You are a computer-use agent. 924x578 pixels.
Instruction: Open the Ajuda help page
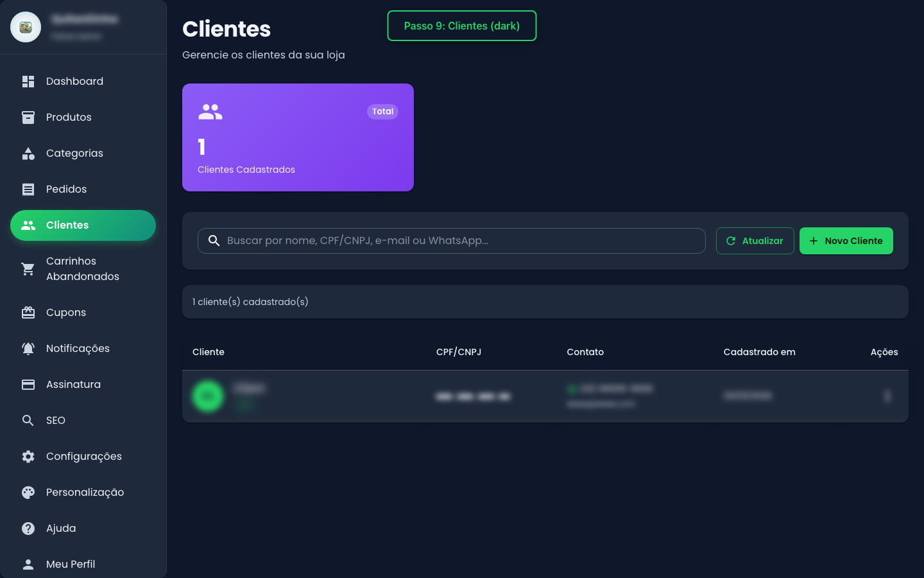[61, 529]
